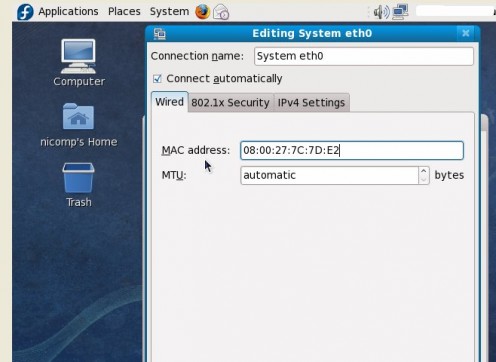Launch Firefox from the top panel
This screenshot has height=362, width=496.
pos(202,12)
